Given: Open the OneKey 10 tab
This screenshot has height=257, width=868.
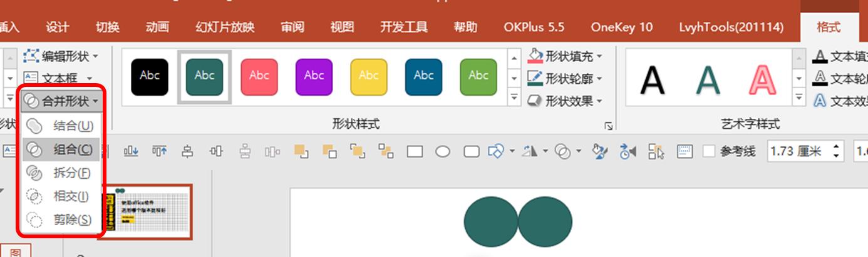Looking at the screenshot, I should (x=621, y=27).
